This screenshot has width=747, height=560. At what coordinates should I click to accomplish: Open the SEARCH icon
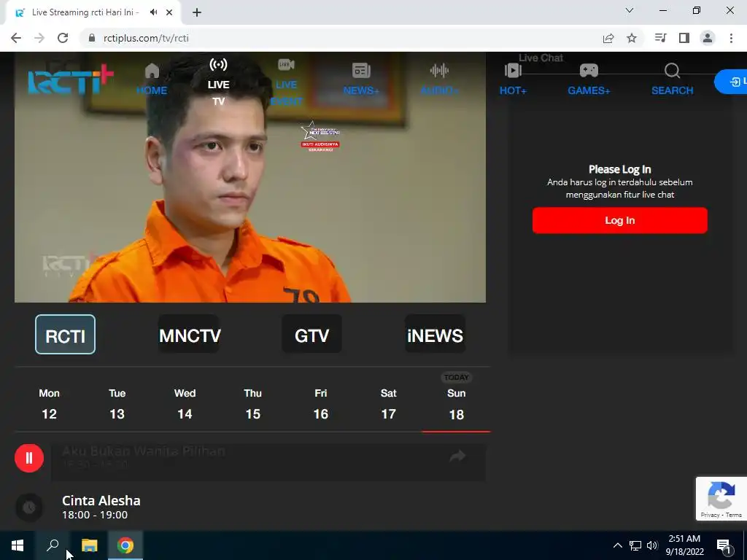click(672, 79)
